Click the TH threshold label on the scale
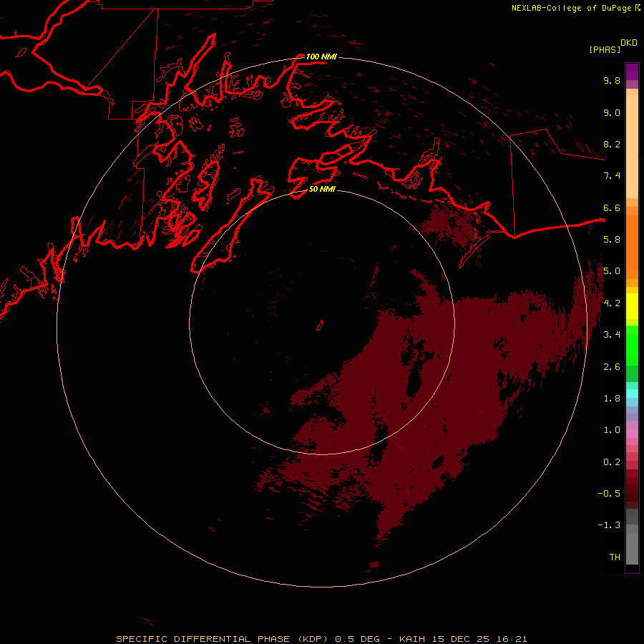The height and width of the screenshot is (644, 644). 615,557
